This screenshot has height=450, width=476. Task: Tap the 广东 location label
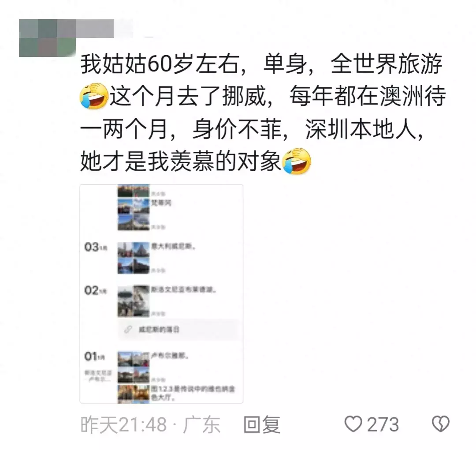click(201, 424)
